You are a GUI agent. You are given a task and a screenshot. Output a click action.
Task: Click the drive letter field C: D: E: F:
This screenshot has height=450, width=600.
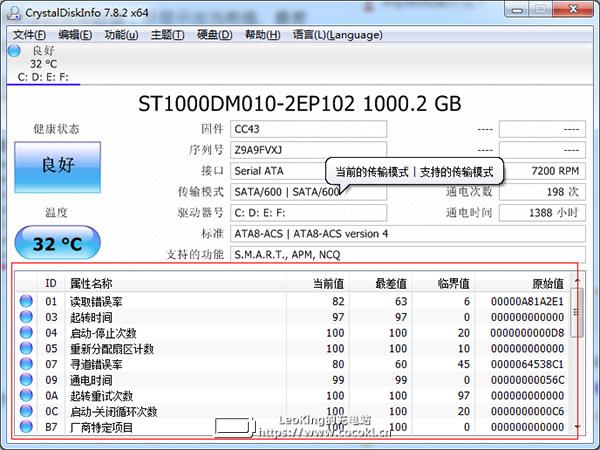coord(308,213)
